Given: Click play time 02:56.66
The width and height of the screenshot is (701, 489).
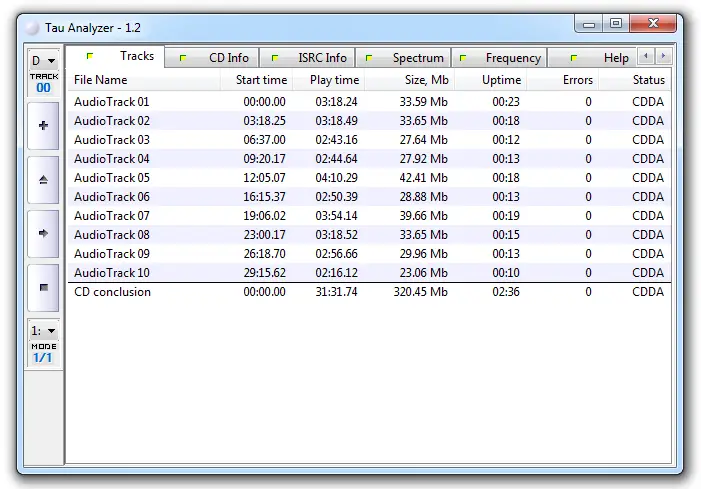Looking at the screenshot, I should pyautogui.click(x=336, y=254).
